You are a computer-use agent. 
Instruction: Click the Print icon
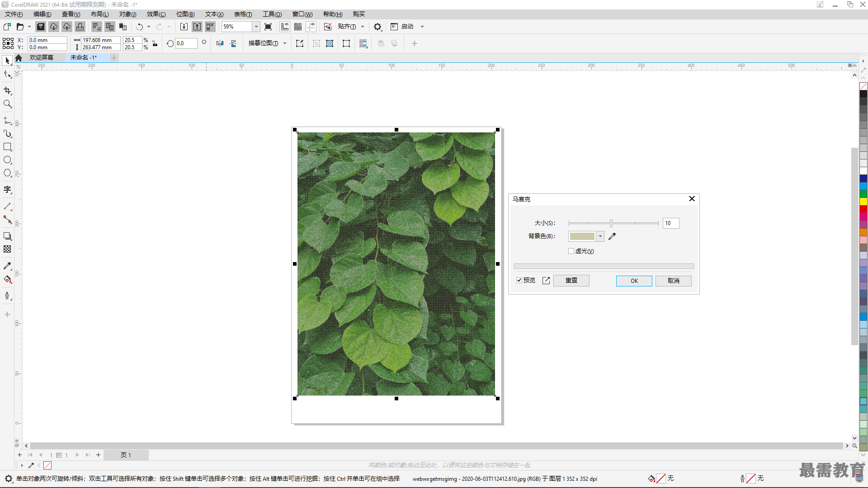pyautogui.click(x=80, y=27)
